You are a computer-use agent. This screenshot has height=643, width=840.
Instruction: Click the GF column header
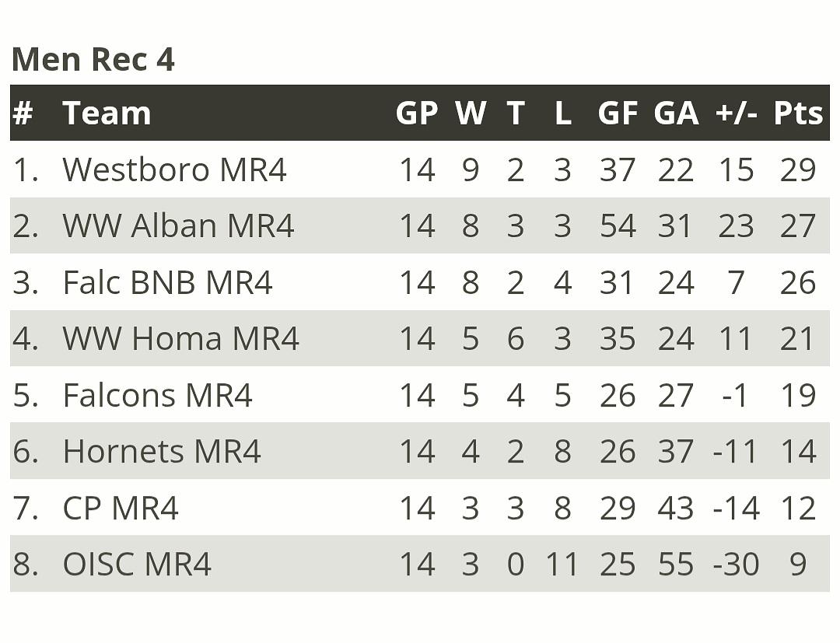[x=618, y=114]
